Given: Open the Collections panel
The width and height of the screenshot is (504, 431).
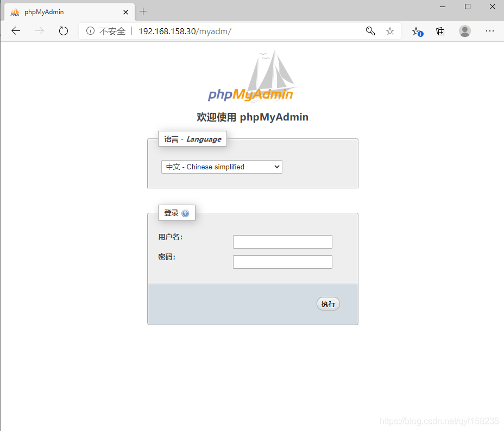Looking at the screenshot, I should pyautogui.click(x=440, y=31).
